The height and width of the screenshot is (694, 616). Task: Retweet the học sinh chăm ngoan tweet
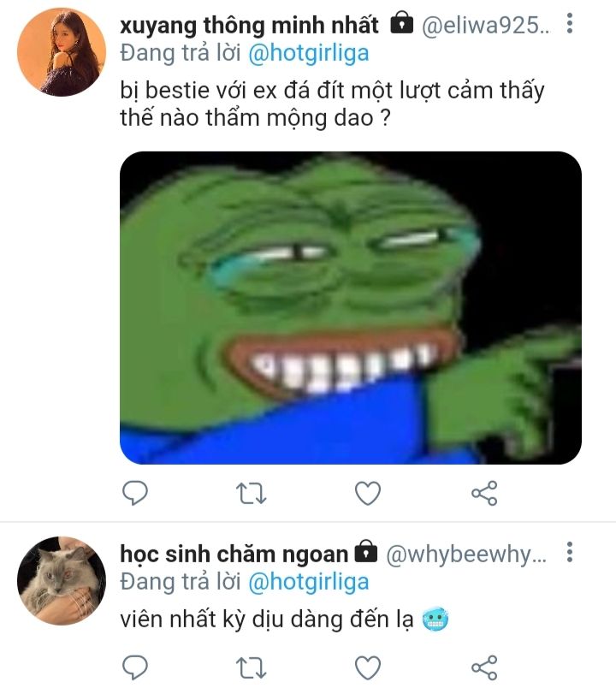[x=251, y=667]
